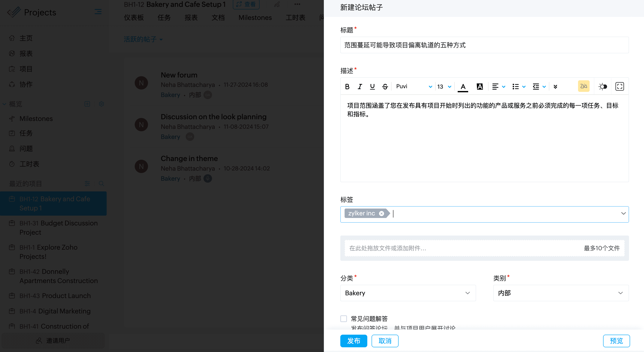
Task: Click the Zia writing assistant icon
Action: tap(584, 86)
